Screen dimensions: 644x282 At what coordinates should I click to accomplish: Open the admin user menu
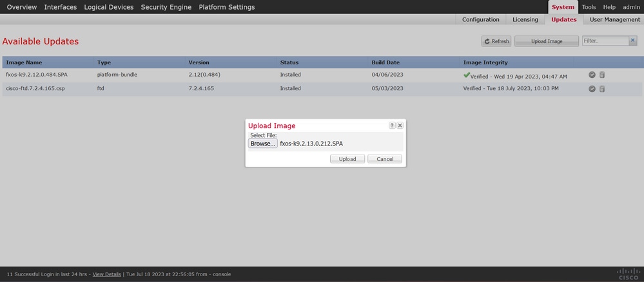[631, 7]
